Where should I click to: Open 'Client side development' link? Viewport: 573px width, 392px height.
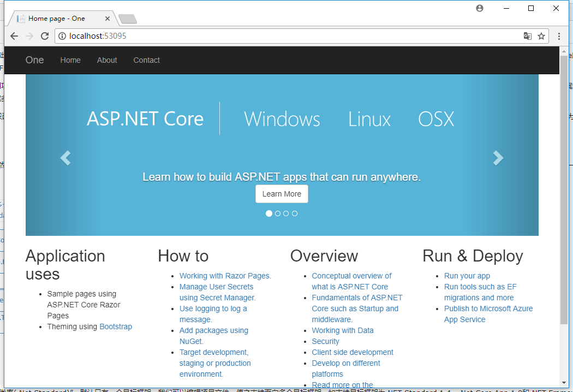point(353,352)
